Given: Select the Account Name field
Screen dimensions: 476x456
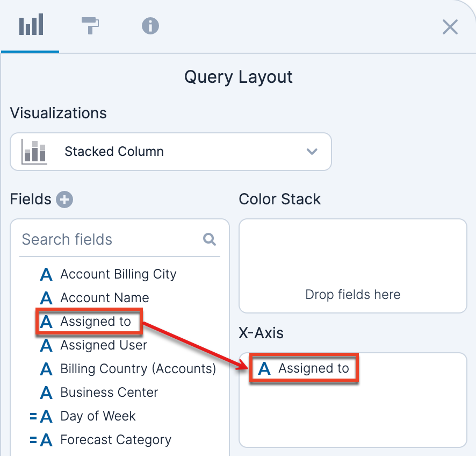Looking at the screenshot, I should (x=105, y=298).
